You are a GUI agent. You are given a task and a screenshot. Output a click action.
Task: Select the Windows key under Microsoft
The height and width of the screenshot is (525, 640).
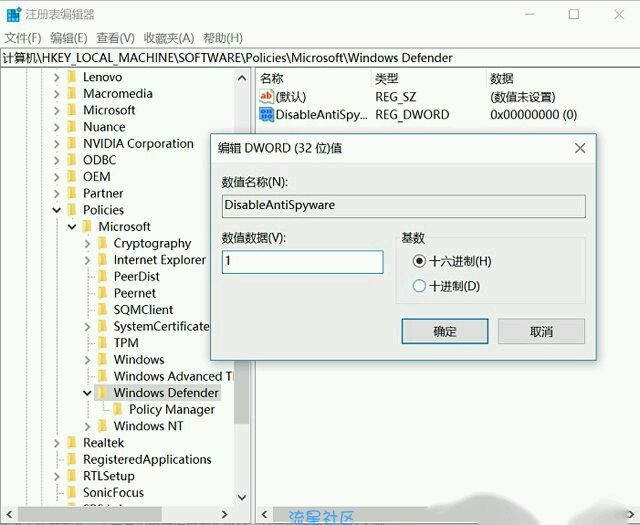(139, 360)
